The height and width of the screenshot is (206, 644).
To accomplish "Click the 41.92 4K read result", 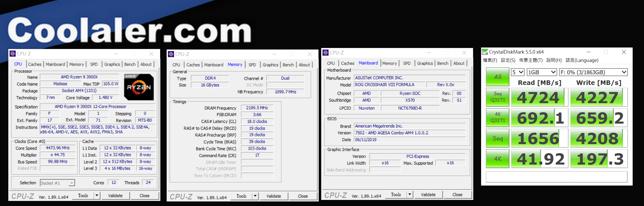I will pyautogui.click(x=539, y=159).
